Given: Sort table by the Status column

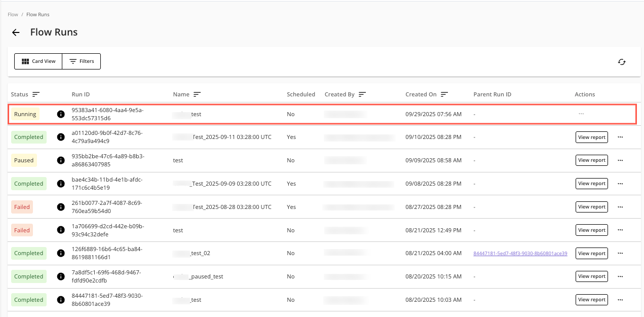Looking at the screenshot, I should coord(36,94).
